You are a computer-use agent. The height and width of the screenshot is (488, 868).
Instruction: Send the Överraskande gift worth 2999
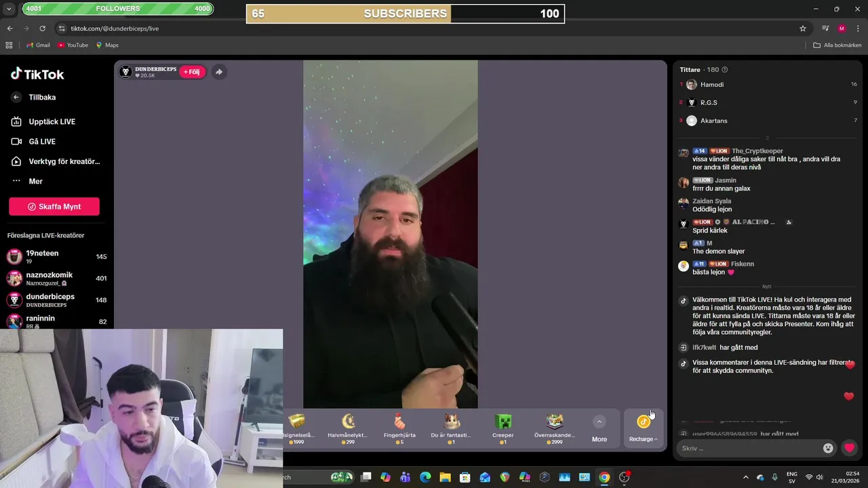click(x=554, y=428)
